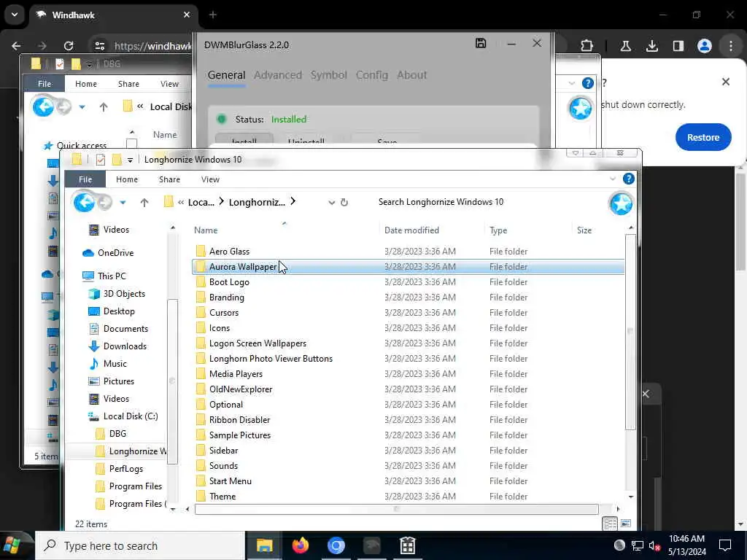Open the notification center icon
The width and height of the screenshot is (747, 560).
click(724, 545)
